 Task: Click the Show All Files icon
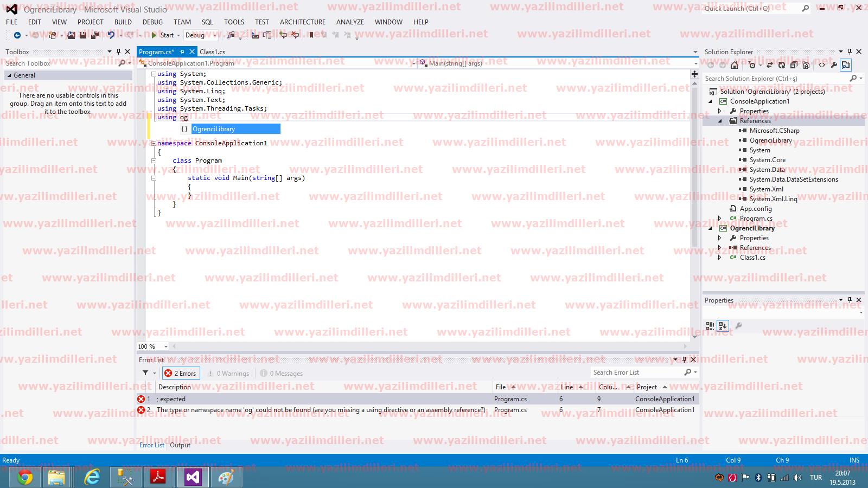(x=807, y=65)
